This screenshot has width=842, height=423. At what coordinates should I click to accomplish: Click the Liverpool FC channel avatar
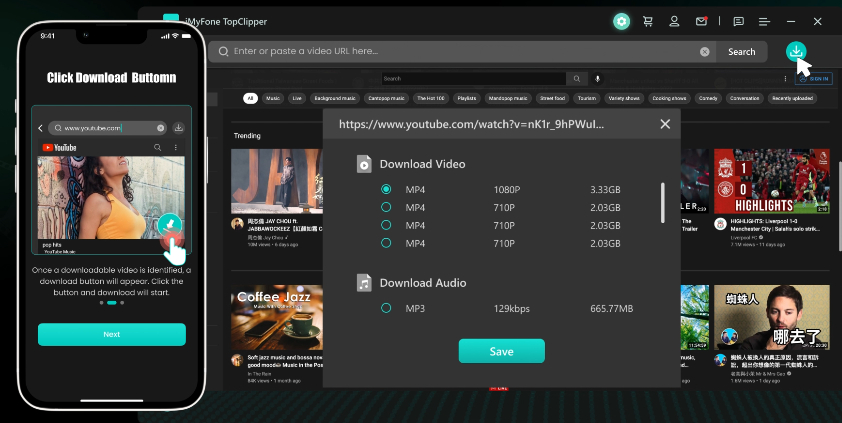coord(720,224)
